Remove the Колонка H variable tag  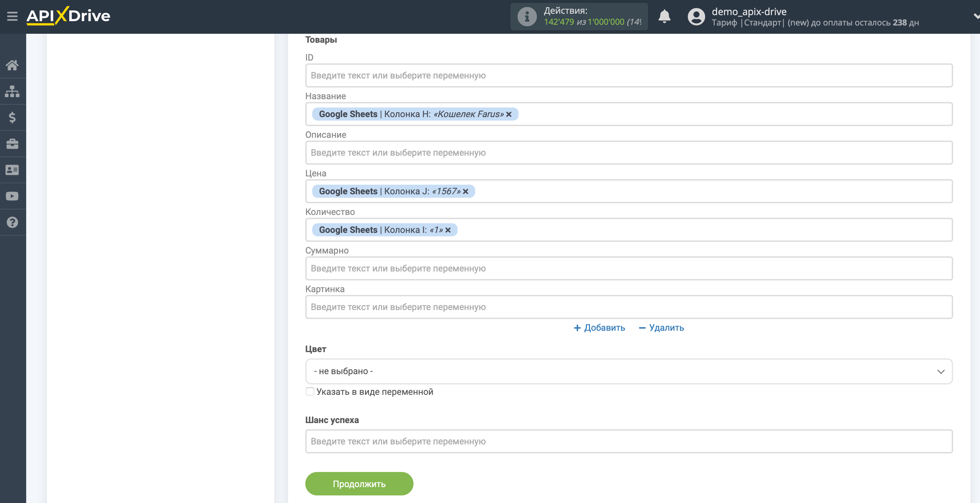(x=509, y=114)
